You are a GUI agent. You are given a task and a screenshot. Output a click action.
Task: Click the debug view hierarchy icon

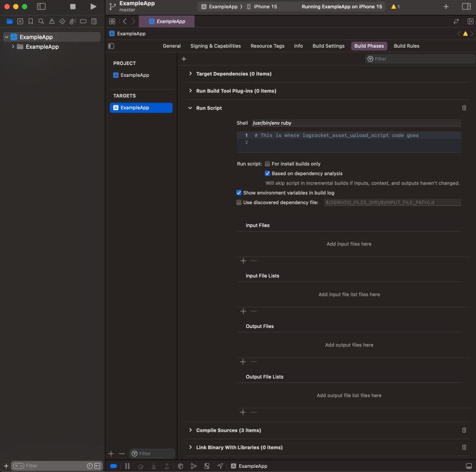[x=180, y=466]
